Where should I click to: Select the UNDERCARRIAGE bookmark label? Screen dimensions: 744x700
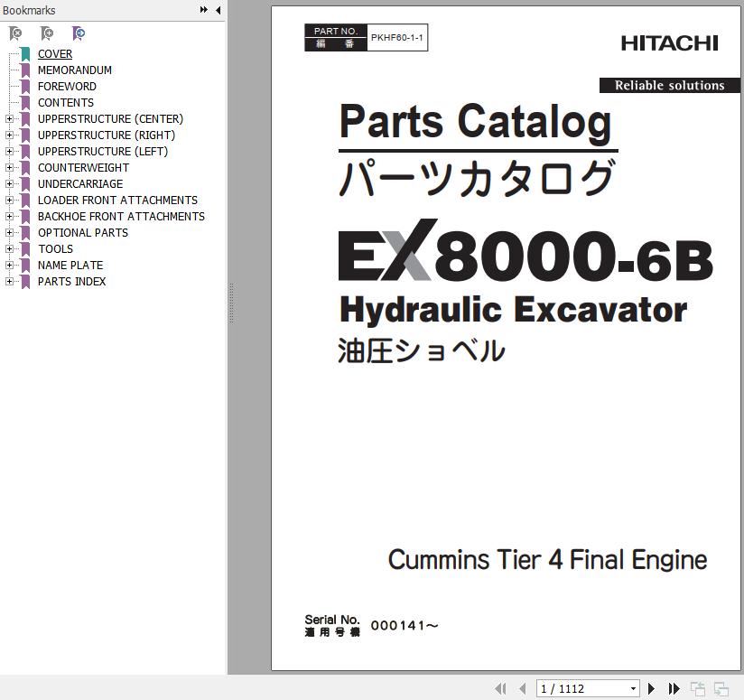coord(80,183)
